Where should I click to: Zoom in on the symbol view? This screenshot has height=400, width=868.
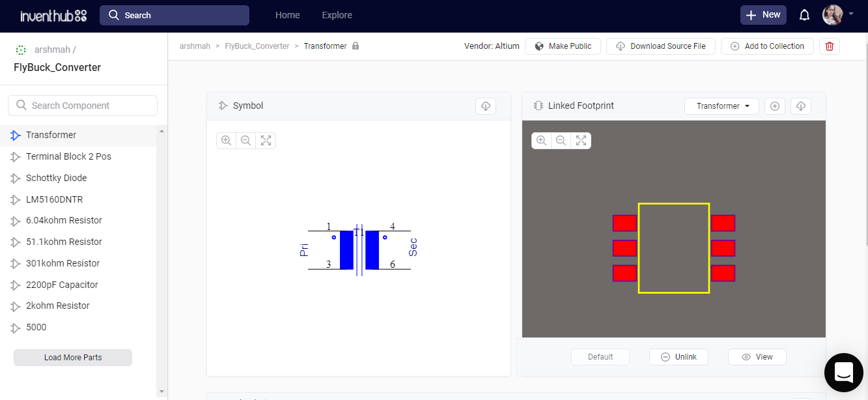(x=226, y=140)
